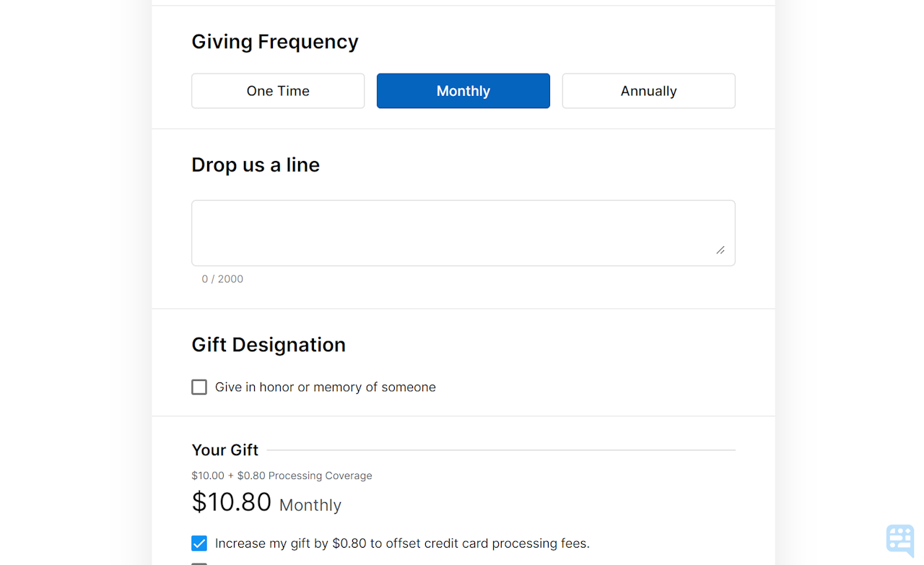Click the $10.00 plus processing coverage text

pyautogui.click(x=282, y=476)
